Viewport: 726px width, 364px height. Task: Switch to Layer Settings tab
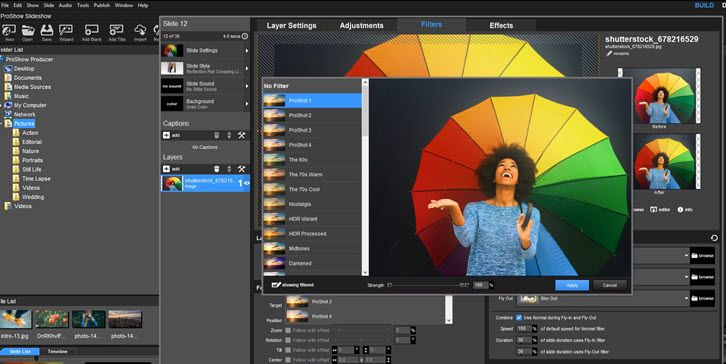[x=291, y=25]
